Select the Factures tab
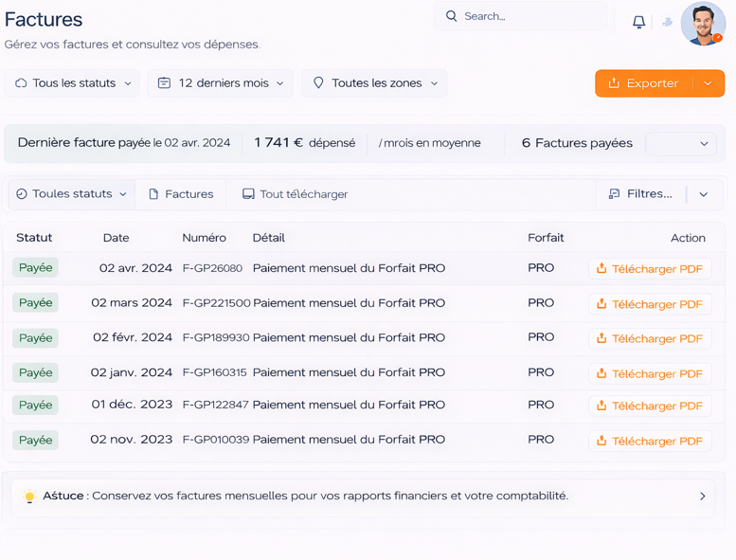The height and width of the screenshot is (560, 736). point(181,194)
